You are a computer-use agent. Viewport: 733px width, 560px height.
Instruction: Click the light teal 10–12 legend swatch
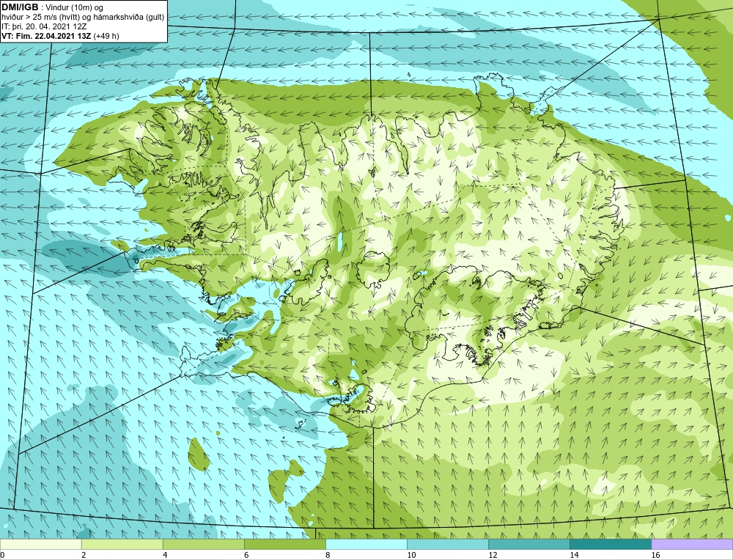447,544
